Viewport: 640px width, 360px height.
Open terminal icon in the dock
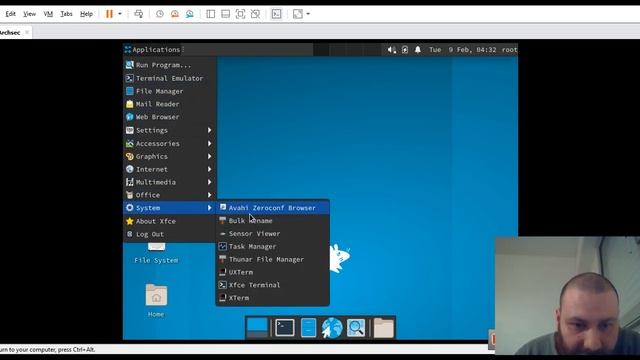pos(285,327)
